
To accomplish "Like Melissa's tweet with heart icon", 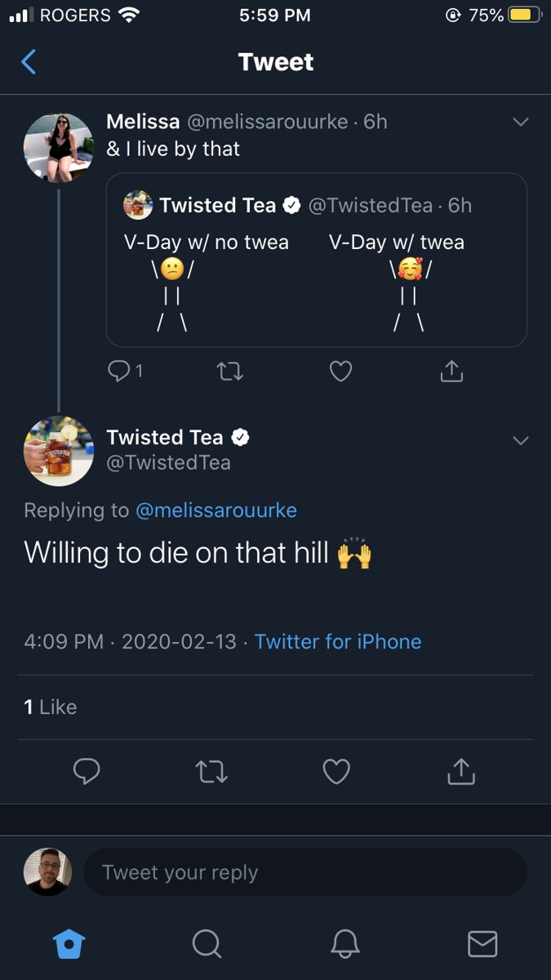I will pyautogui.click(x=340, y=372).
